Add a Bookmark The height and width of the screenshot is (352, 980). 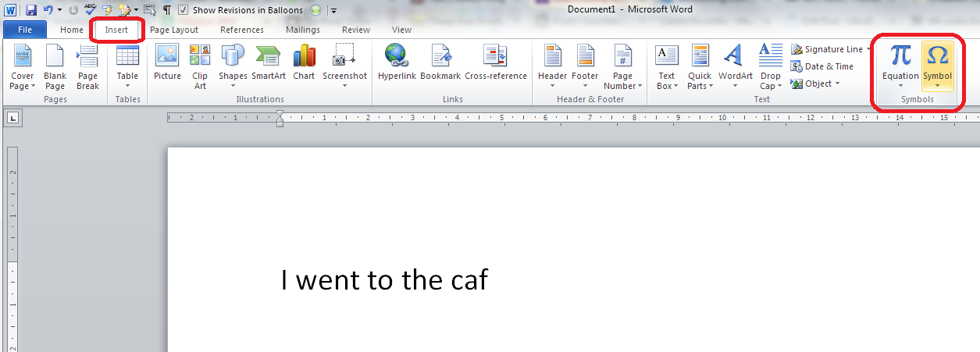[x=440, y=64]
